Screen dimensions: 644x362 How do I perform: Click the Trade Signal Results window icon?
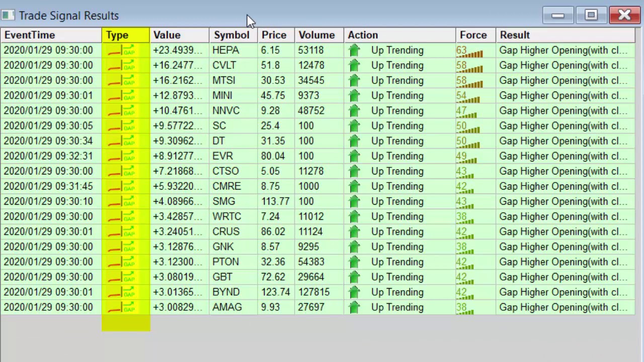coord(8,16)
